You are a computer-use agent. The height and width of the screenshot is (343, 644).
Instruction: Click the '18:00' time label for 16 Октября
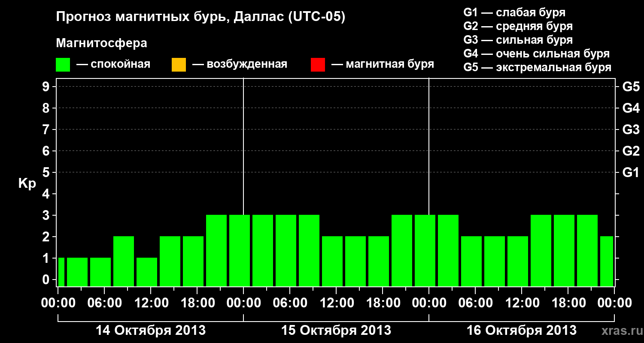click(568, 303)
